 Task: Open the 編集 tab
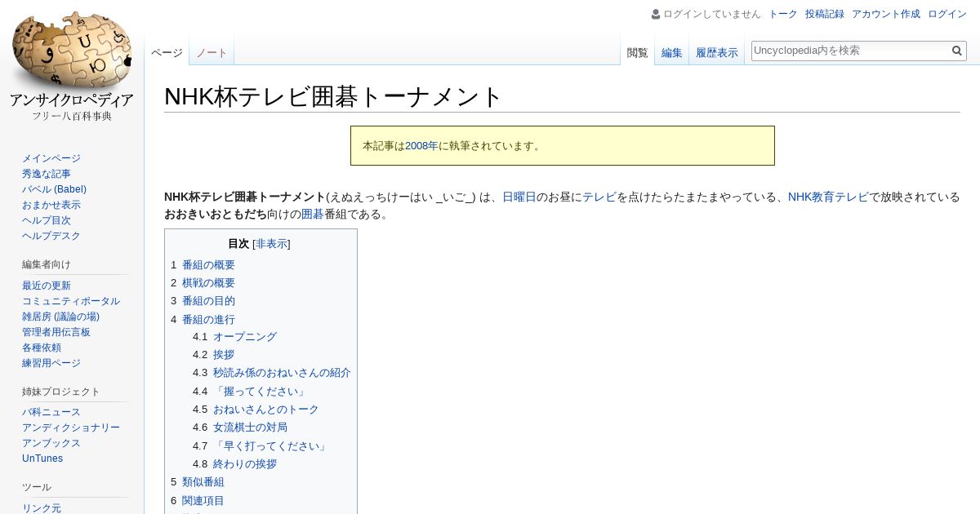click(x=672, y=52)
